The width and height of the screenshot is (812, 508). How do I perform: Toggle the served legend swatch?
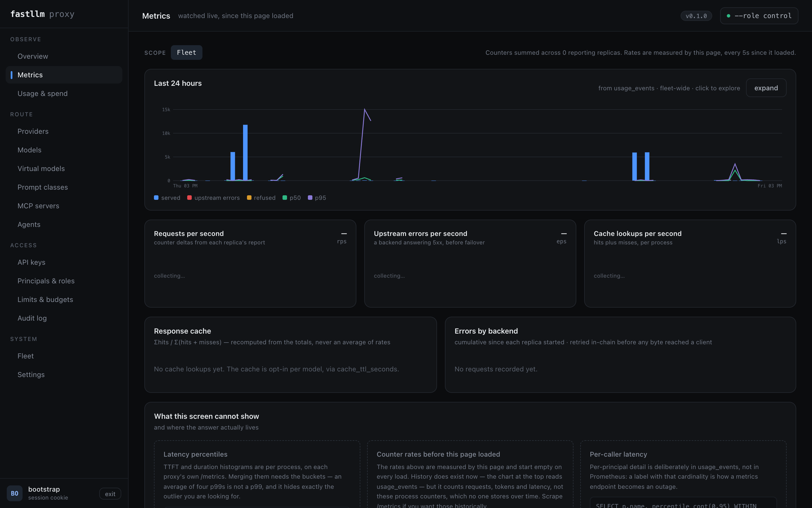(x=156, y=198)
